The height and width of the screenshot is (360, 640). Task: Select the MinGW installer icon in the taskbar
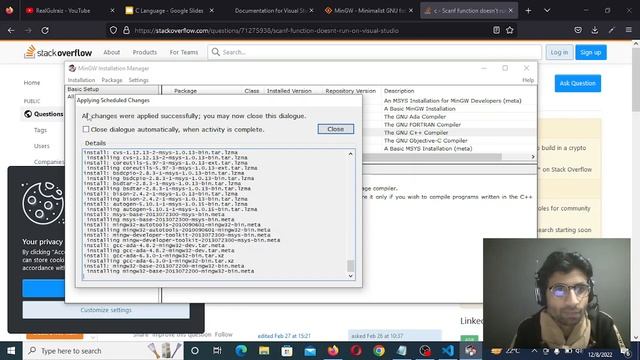(470, 351)
